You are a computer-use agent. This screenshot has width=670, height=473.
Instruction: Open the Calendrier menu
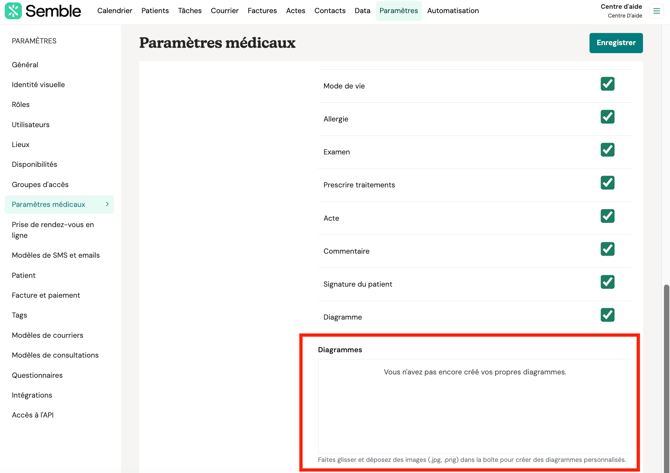(115, 11)
